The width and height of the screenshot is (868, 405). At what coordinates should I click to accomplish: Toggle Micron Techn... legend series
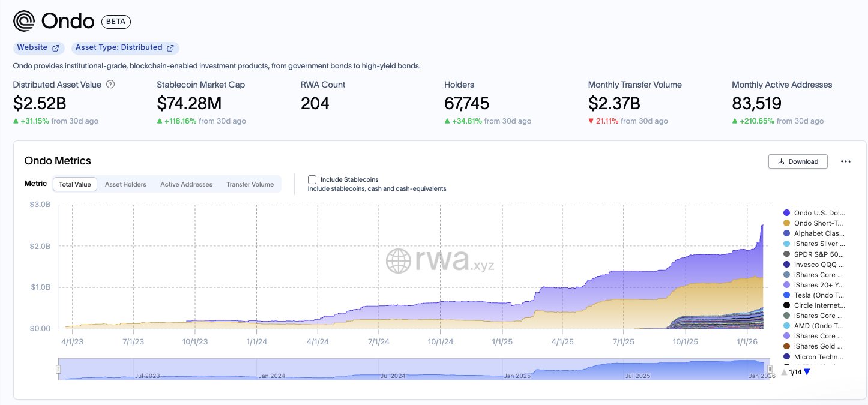coord(814,357)
